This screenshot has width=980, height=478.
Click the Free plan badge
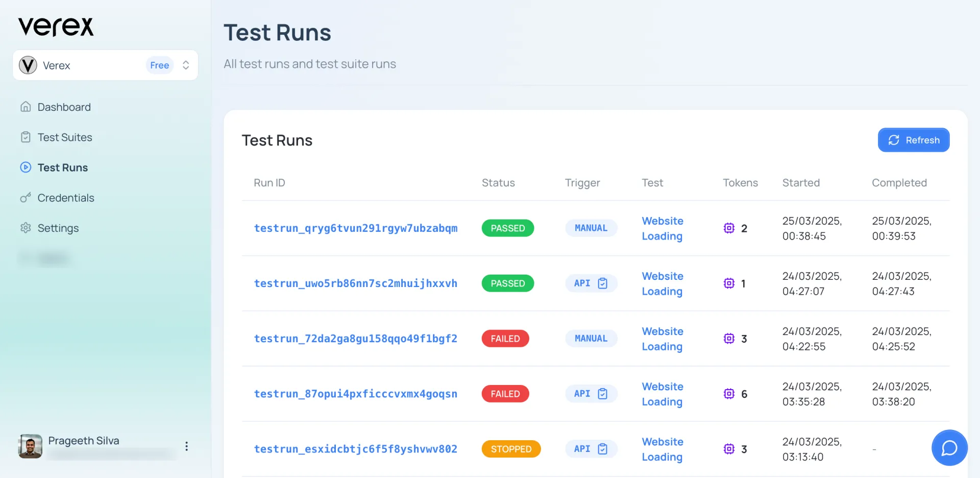pyautogui.click(x=159, y=65)
